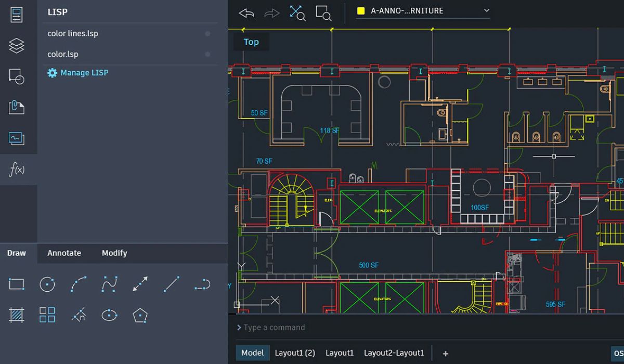Open the f(x) LISP panel icon
The height and width of the screenshot is (364, 624).
tap(17, 170)
